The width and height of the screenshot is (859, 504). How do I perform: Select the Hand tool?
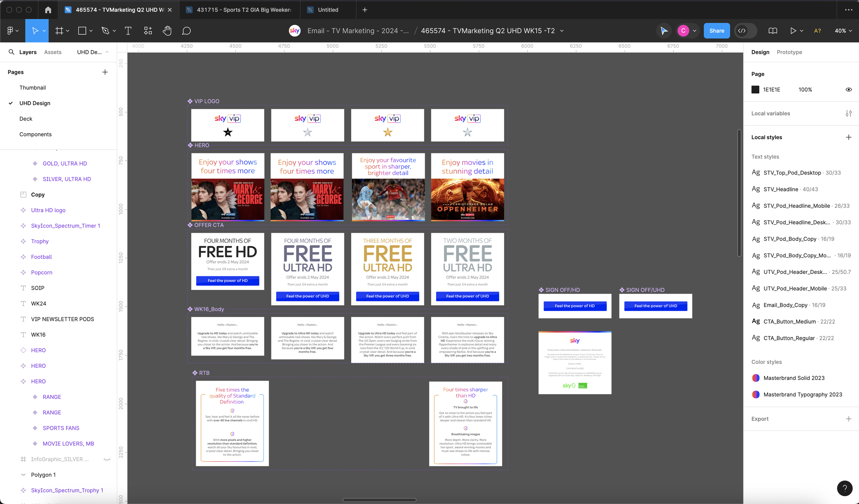coord(167,31)
